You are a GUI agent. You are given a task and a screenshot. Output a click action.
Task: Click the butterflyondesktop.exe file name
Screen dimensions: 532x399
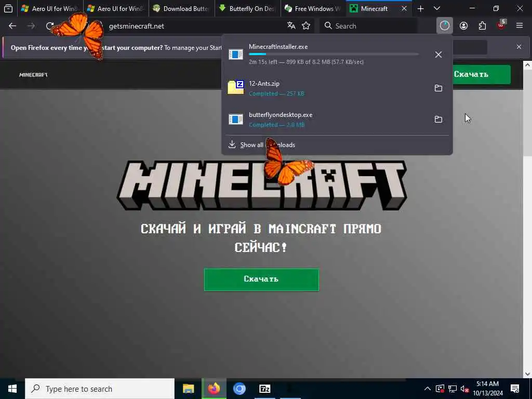281,115
